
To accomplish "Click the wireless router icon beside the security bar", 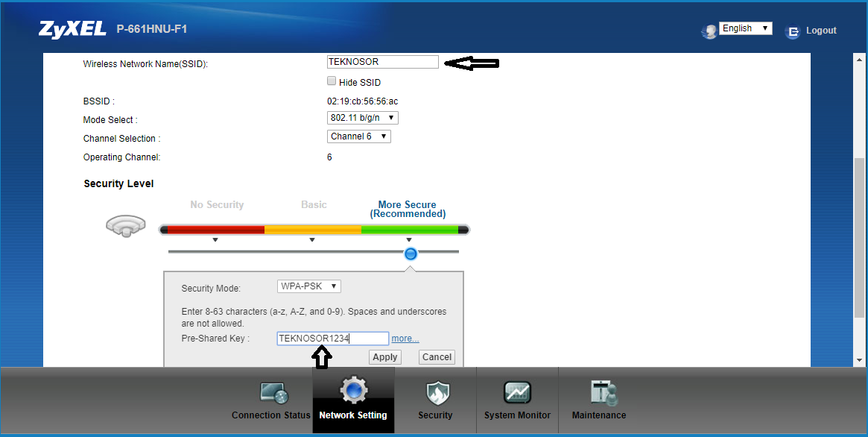I will point(126,226).
